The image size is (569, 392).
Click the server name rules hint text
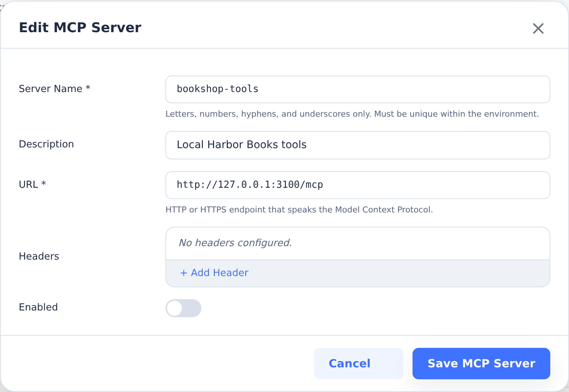point(352,114)
